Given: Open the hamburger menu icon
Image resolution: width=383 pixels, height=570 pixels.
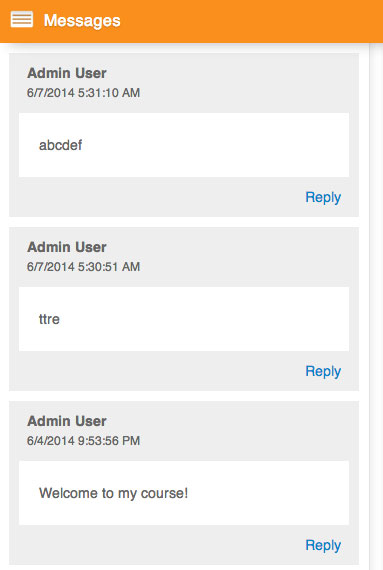Looking at the screenshot, I should (22, 20).
